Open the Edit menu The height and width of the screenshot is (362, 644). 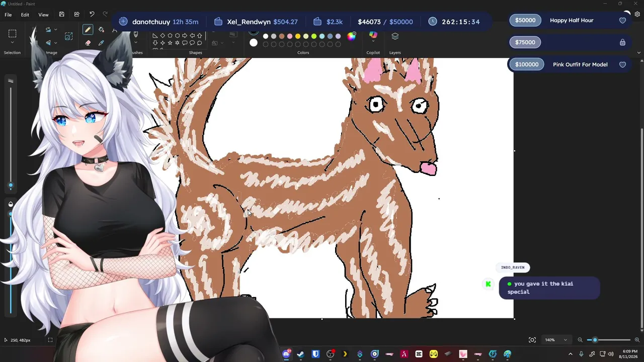pos(25,15)
